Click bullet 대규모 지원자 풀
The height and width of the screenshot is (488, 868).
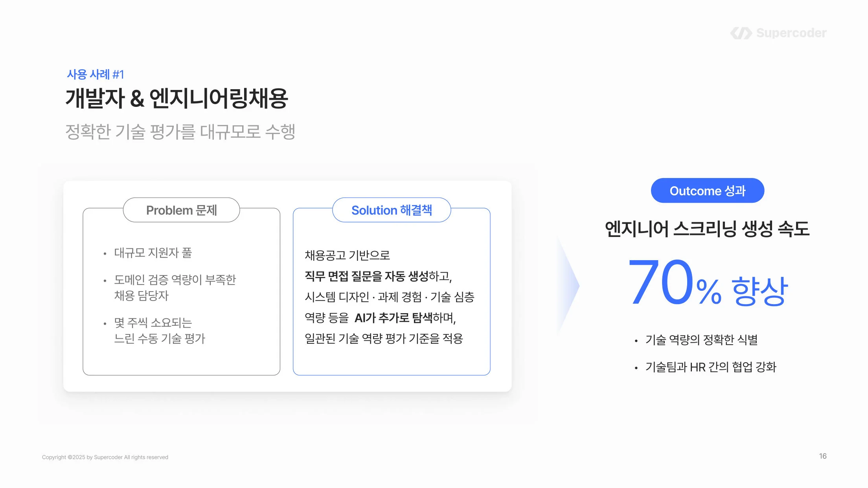(x=153, y=253)
